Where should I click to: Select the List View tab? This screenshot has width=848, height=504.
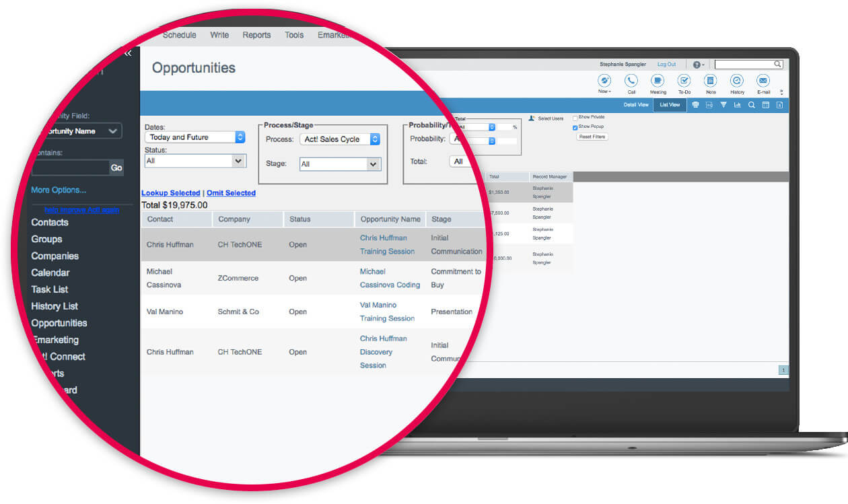coord(670,105)
